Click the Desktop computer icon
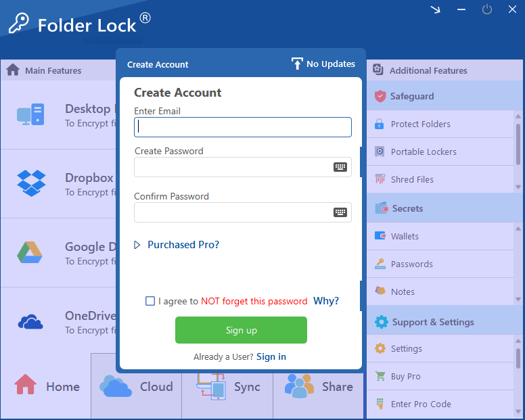This screenshot has width=525, height=420. (x=30, y=114)
